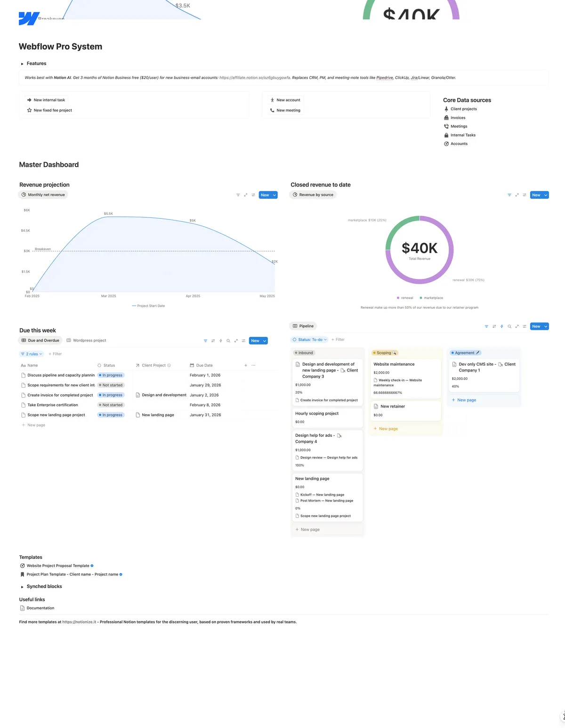Click the automations lightning icon in Pipeline toolbar
The height and width of the screenshot is (728, 565).
[502, 327]
